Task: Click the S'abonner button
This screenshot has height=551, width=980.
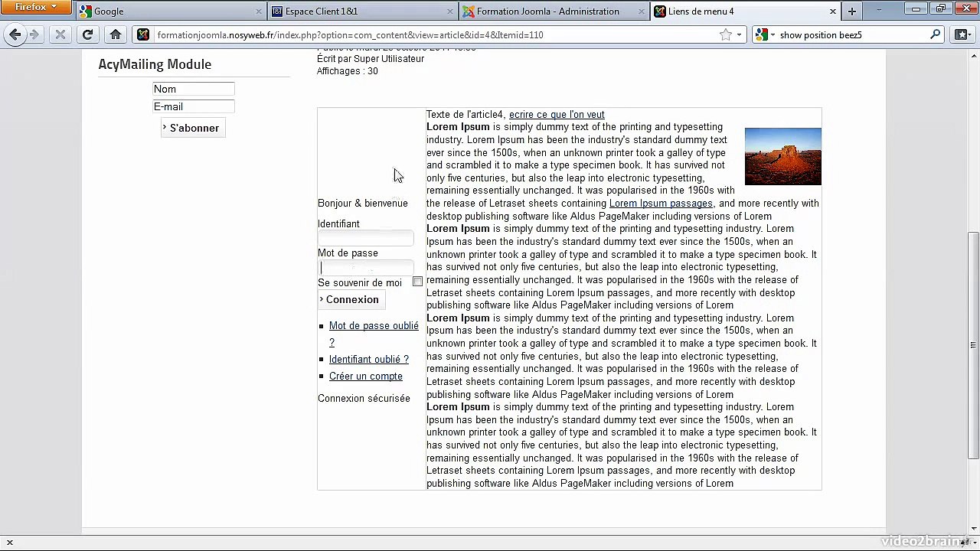Action: click(192, 128)
